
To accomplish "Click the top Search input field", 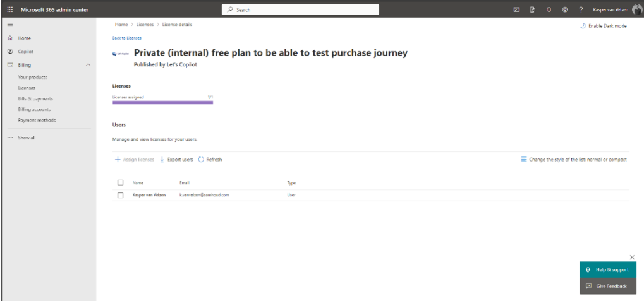I will [300, 10].
